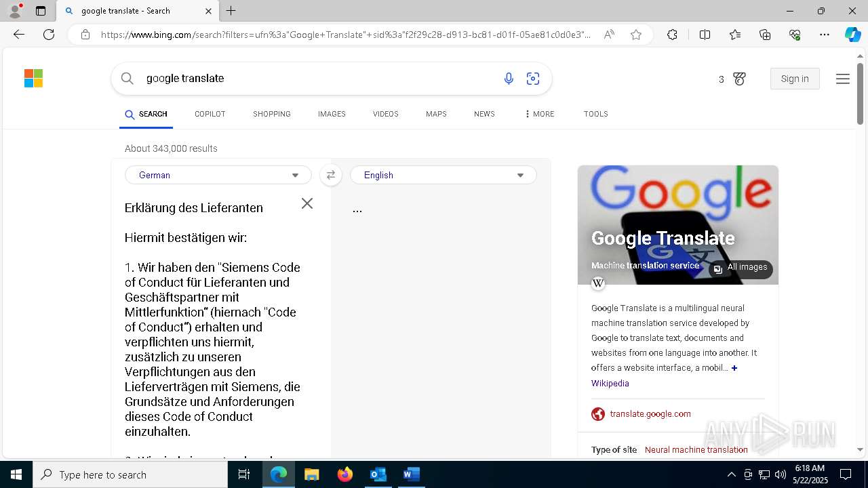This screenshot has width=868, height=488.
Task: Click the browser back arrow
Action: (x=19, y=35)
